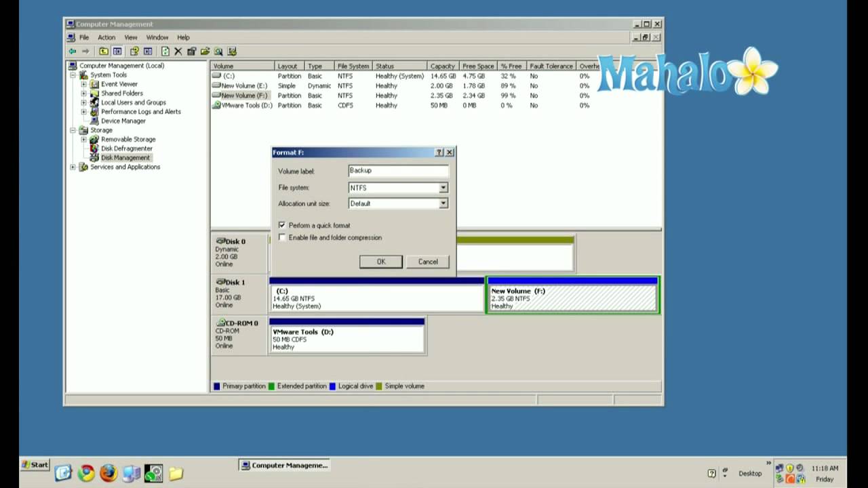Click the last toolbar icon beside Explore

[232, 52]
